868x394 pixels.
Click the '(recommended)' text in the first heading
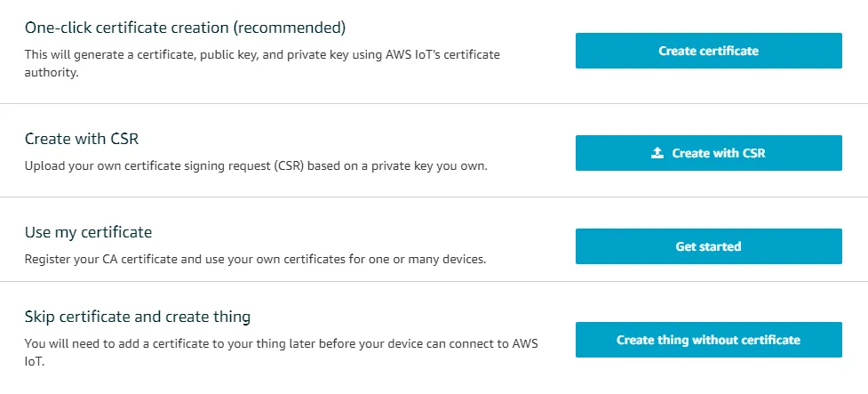pos(289,28)
